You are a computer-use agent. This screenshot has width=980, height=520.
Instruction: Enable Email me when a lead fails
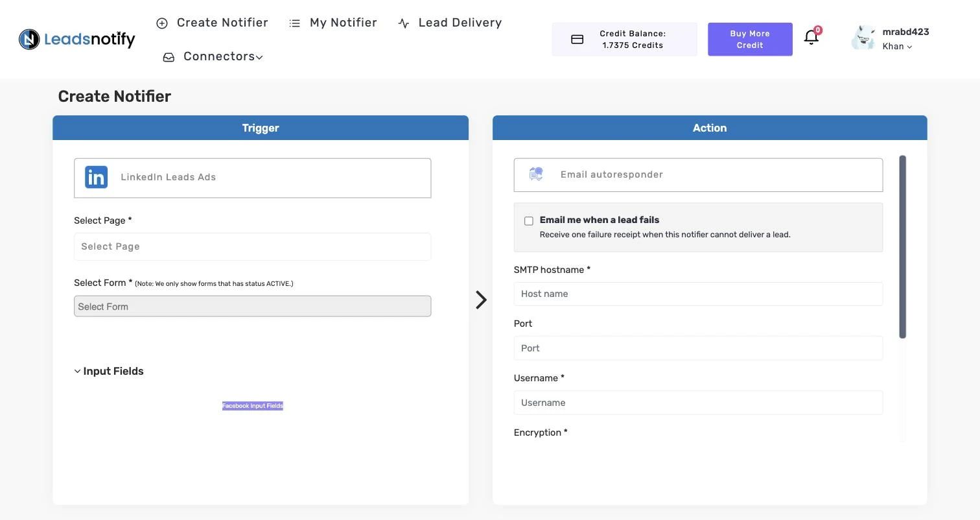click(529, 221)
